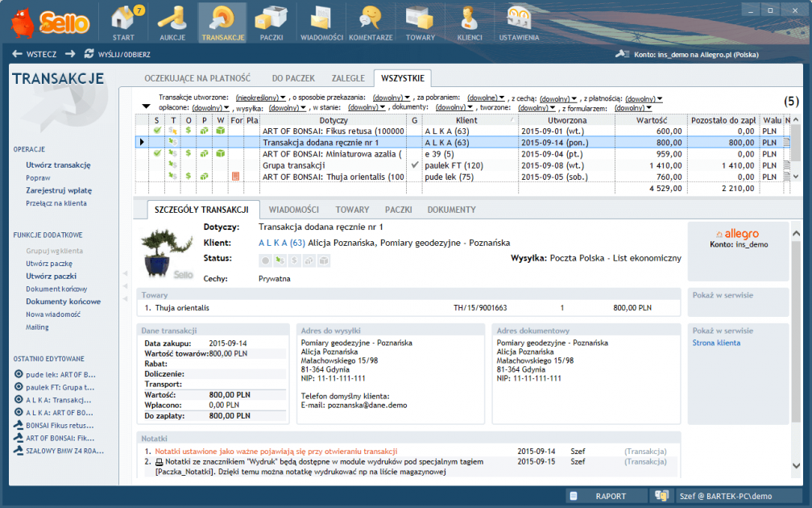Click the Wyślij/Odbierz refresh icon
The height and width of the screenshot is (508, 812).
[89, 54]
